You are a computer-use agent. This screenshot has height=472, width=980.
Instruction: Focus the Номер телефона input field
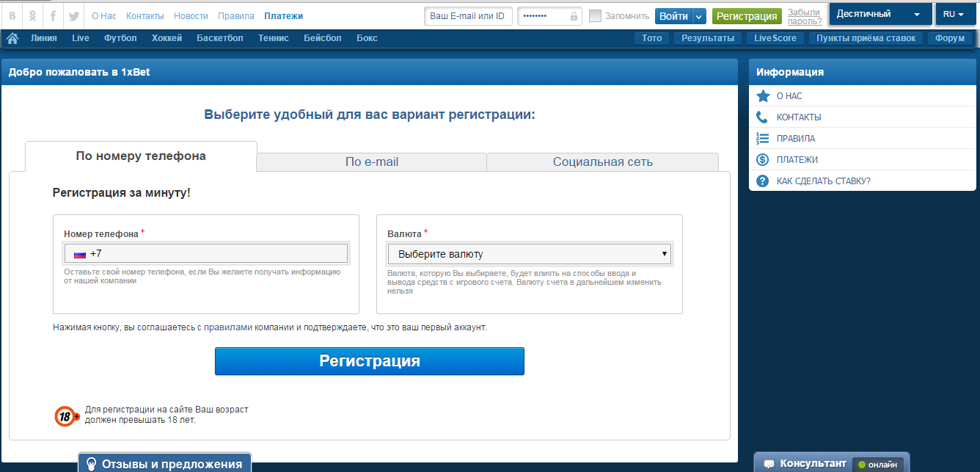205,253
